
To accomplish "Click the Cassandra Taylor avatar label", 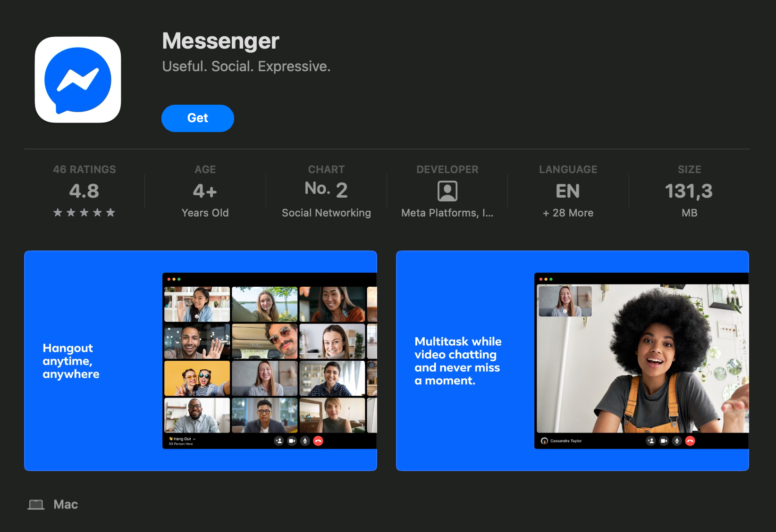I will coord(544,441).
